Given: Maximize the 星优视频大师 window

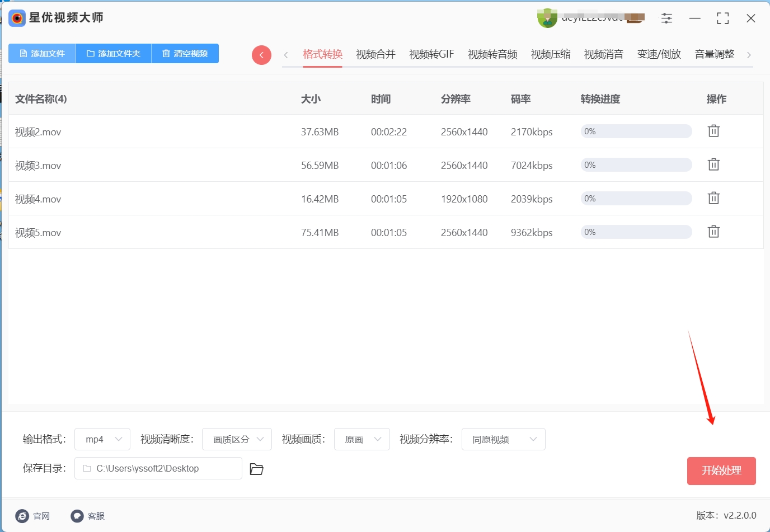Looking at the screenshot, I should click(x=723, y=18).
